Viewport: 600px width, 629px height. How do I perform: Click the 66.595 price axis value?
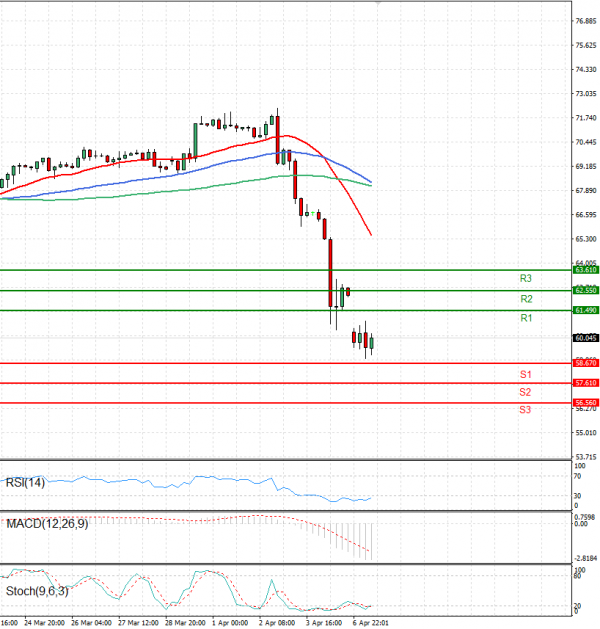click(x=586, y=215)
